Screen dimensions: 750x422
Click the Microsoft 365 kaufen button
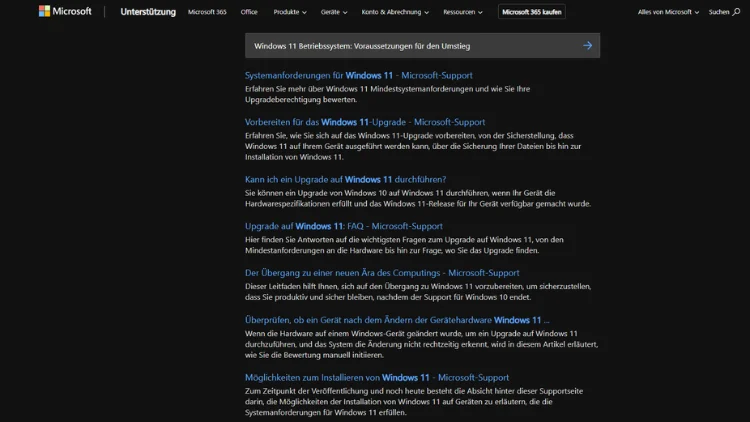click(x=531, y=11)
